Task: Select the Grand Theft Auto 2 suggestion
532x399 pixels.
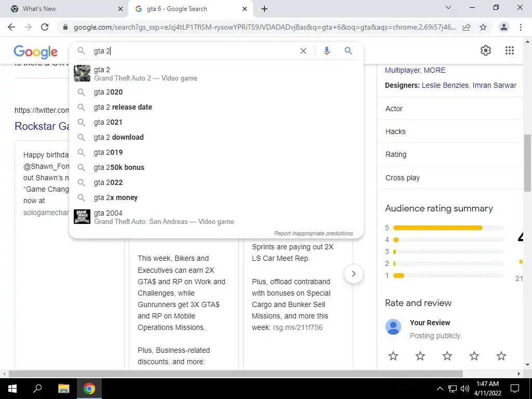Action: pos(217,74)
